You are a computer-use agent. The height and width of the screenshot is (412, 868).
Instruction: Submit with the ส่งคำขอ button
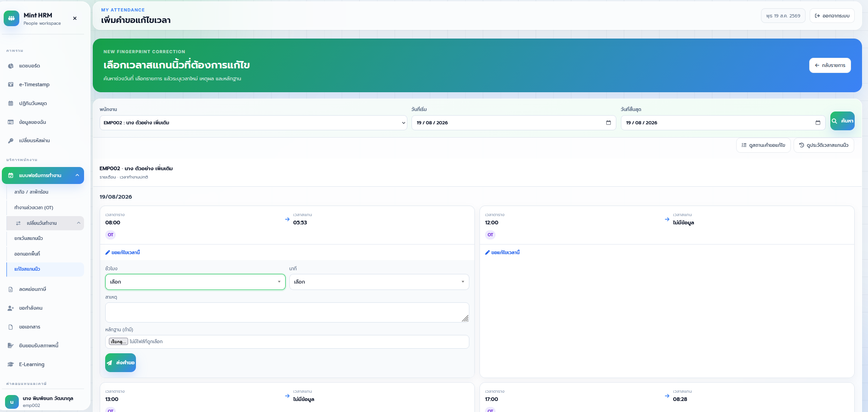120,362
